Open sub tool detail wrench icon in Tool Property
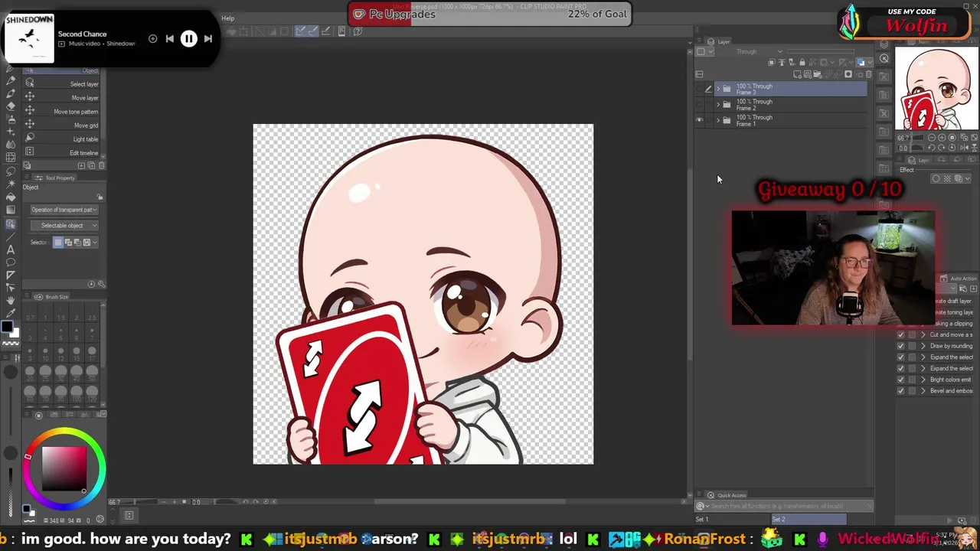The width and height of the screenshot is (980, 551). [101, 284]
